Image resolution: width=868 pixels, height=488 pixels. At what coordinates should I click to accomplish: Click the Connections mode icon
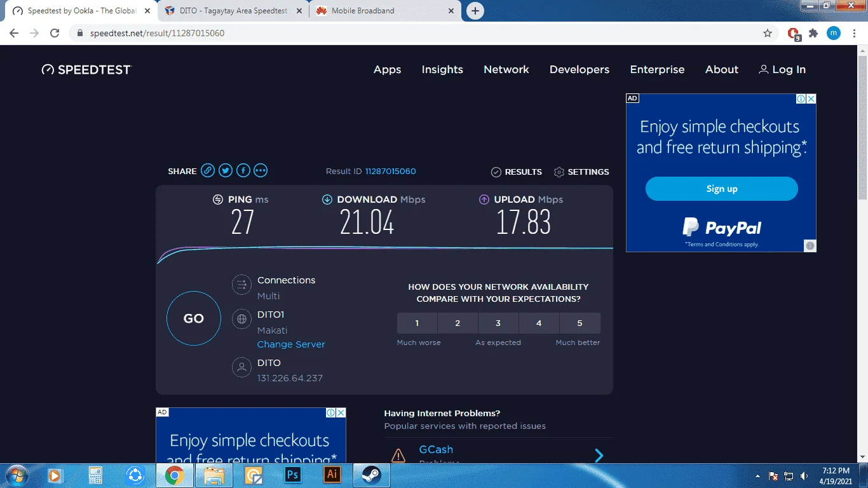(x=241, y=285)
